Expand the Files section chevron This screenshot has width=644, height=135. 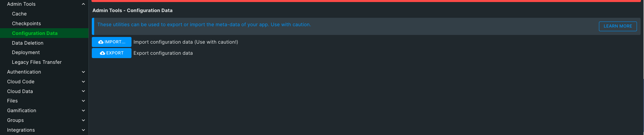click(x=83, y=101)
